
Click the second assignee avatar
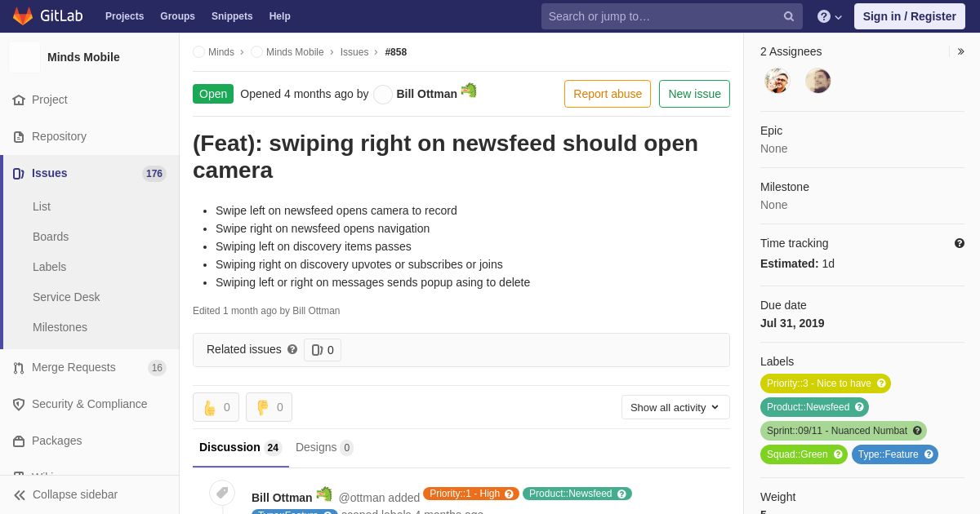tap(818, 81)
